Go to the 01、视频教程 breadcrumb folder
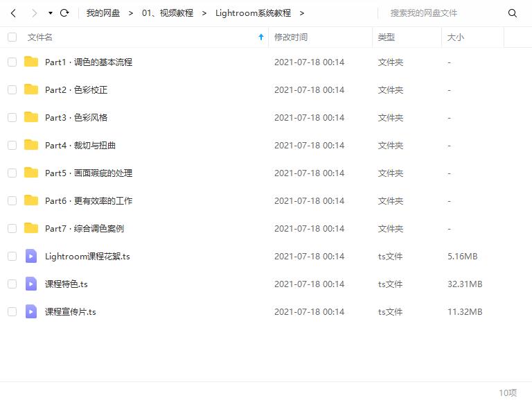 (168, 13)
